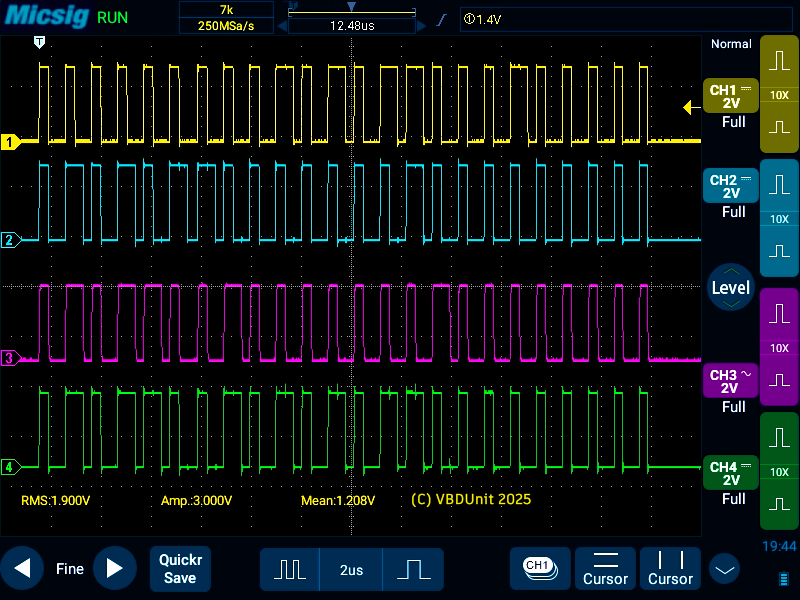The height and width of the screenshot is (600, 800).
Task: Open the 2us timebase selector
Action: [351, 569]
